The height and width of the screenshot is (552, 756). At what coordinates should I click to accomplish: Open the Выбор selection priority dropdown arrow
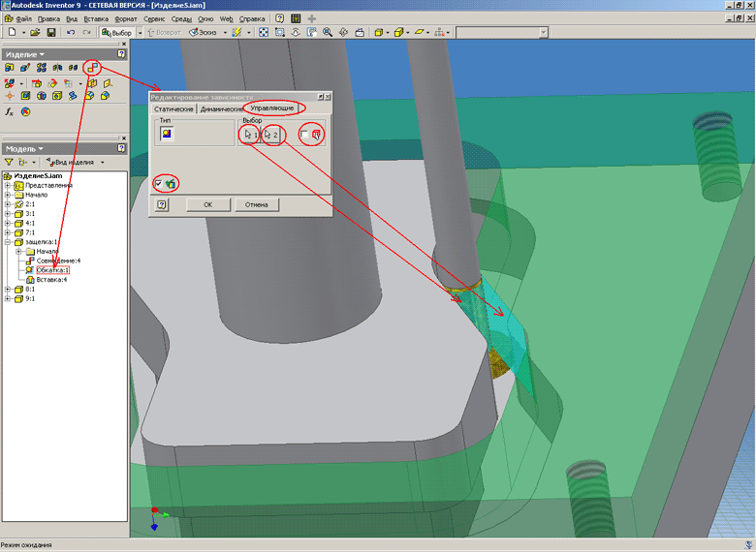(x=140, y=33)
